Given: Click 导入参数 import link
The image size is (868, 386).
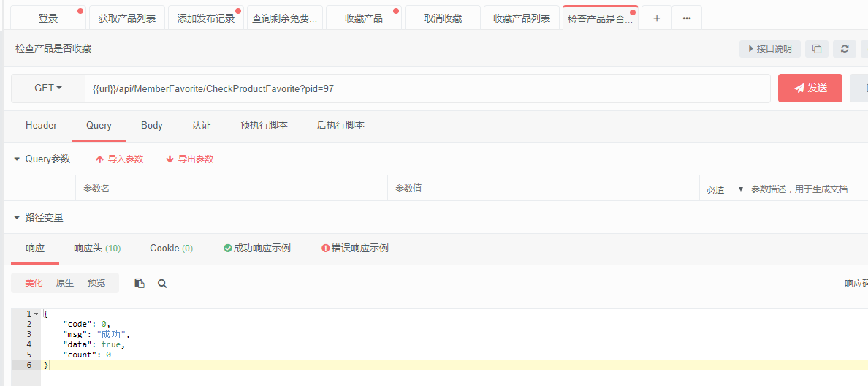Looking at the screenshot, I should pyautogui.click(x=120, y=159).
